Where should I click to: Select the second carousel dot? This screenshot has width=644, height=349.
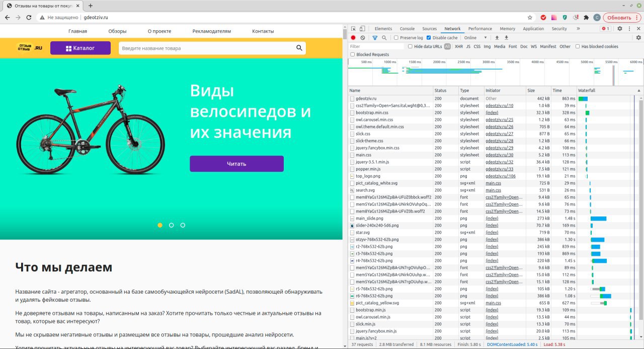point(172,225)
